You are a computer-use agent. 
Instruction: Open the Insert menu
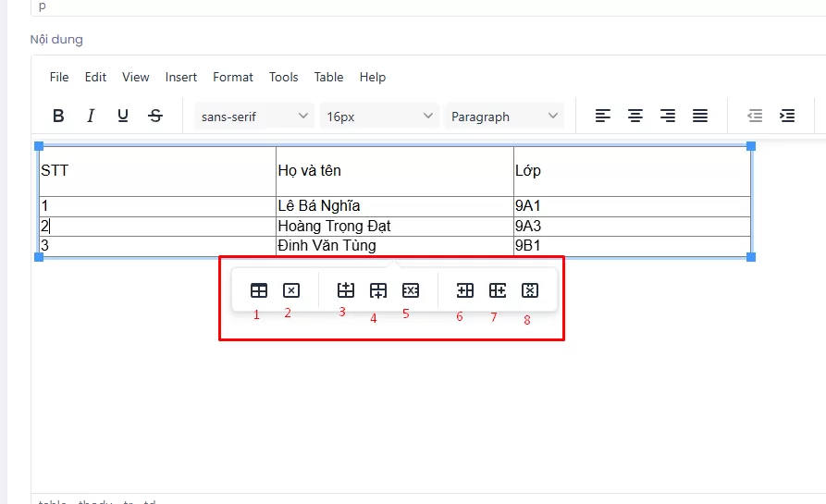click(x=181, y=77)
